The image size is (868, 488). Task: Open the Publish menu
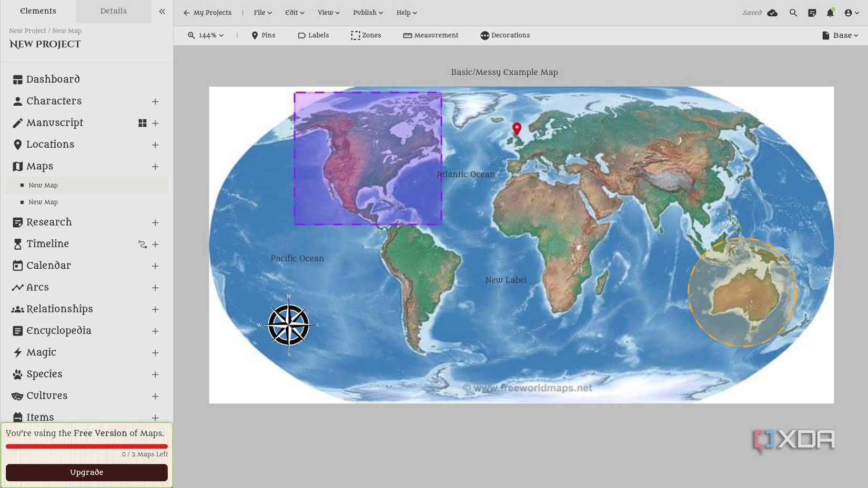(367, 13)
